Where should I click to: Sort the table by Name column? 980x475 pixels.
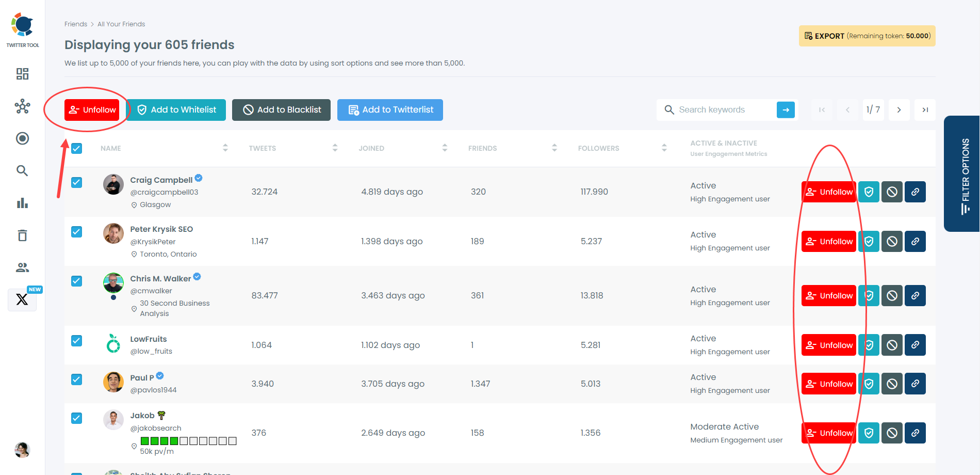tap(225, 148)
